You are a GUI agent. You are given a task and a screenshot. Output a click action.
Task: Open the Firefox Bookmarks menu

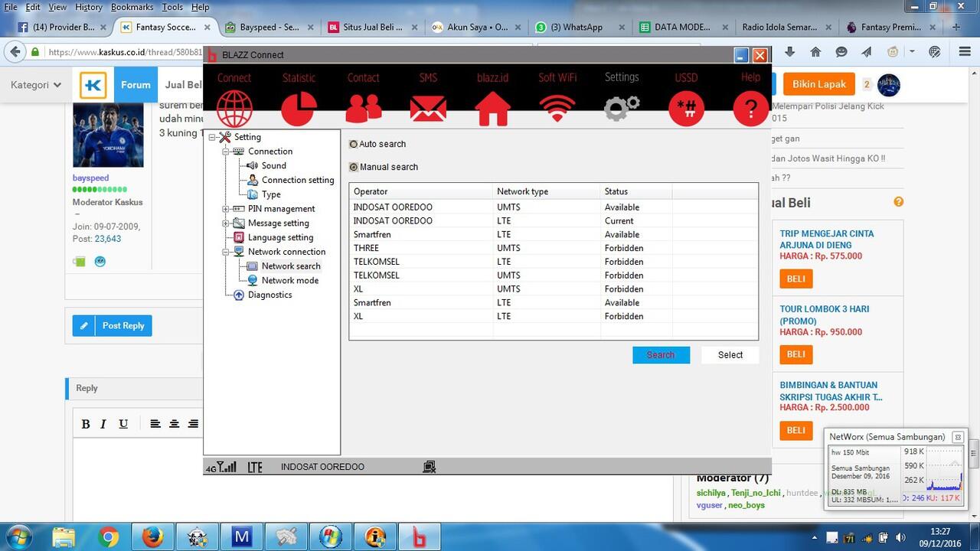[x=132, y=7]
